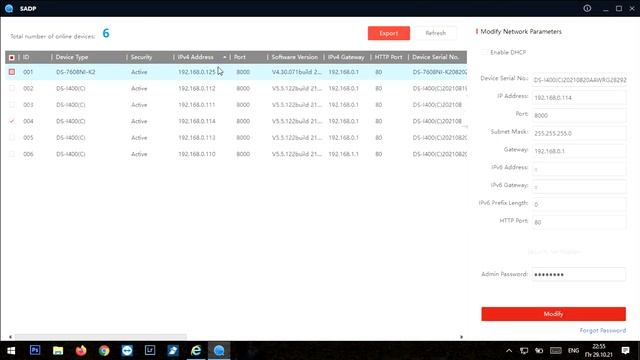
Task: Open TeamViewer from the taskbar
Action: click(127, 350)
